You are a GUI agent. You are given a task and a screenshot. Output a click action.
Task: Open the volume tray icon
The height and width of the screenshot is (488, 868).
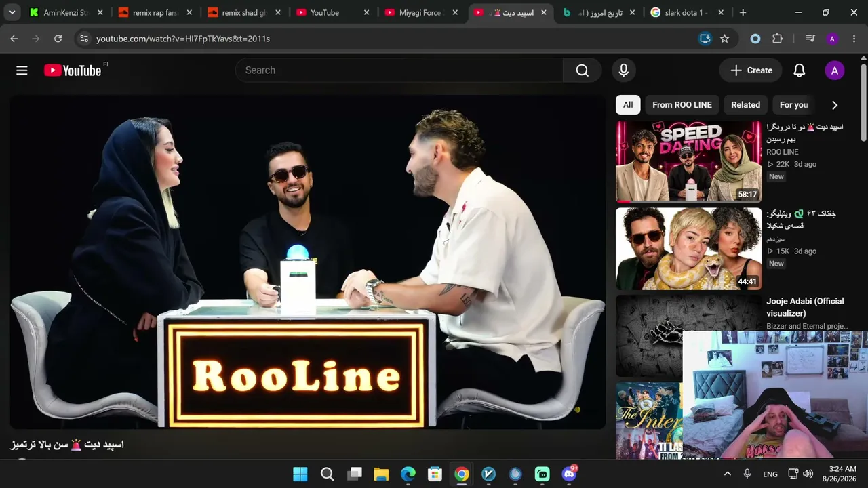click(808, 474)
